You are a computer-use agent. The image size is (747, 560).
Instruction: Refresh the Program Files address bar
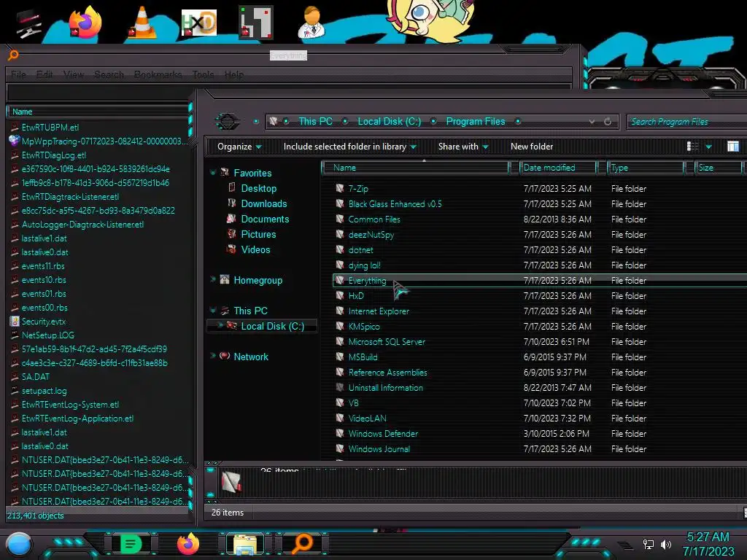pos(608,122)
